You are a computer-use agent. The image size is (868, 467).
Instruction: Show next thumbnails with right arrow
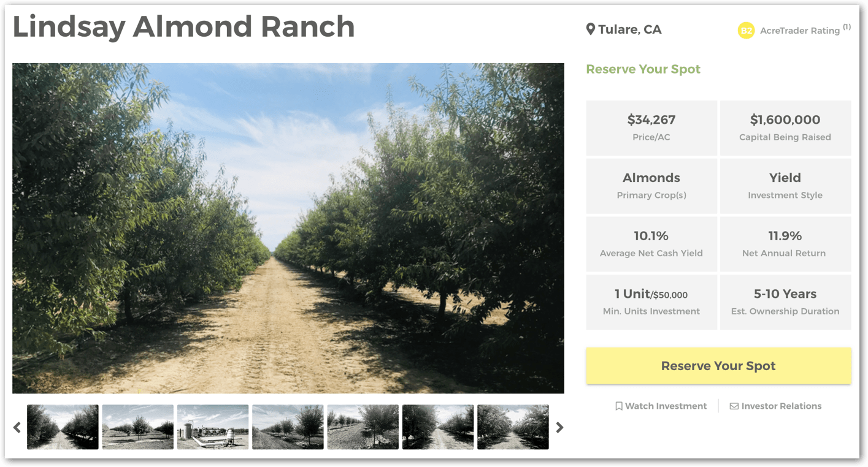click(559, 427)
